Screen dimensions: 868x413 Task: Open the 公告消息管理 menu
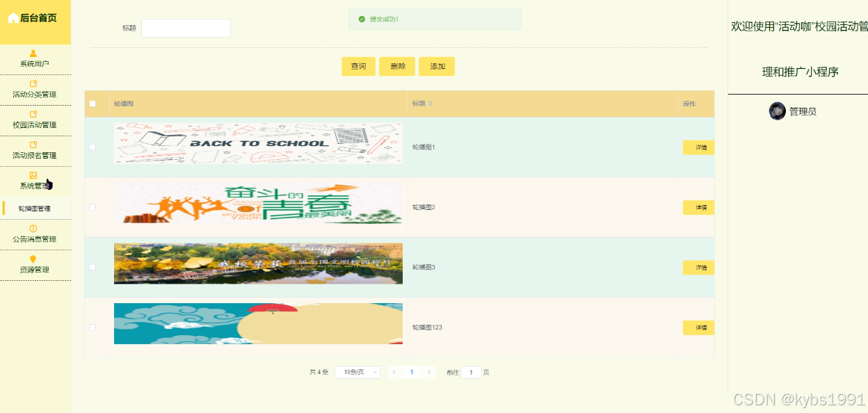pyautogui.click(x=35, y=234)
